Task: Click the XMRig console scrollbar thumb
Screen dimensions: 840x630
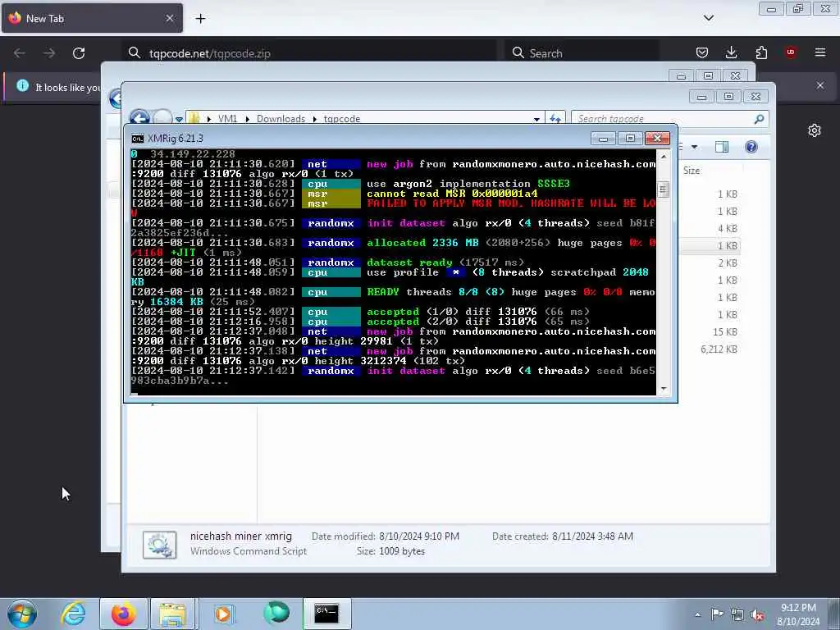Action: coord(664,189)
